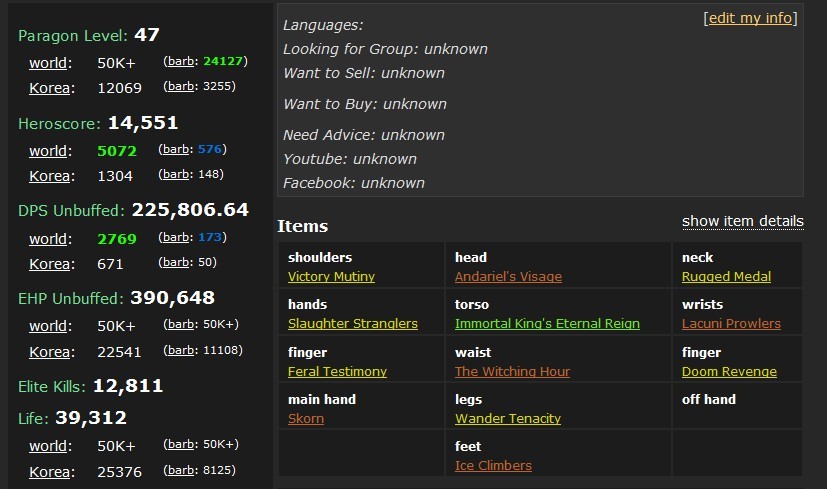The image size is (827, 489).
Task: Click the Want to Sell: unknown text
Action: (x=364, y=73)
